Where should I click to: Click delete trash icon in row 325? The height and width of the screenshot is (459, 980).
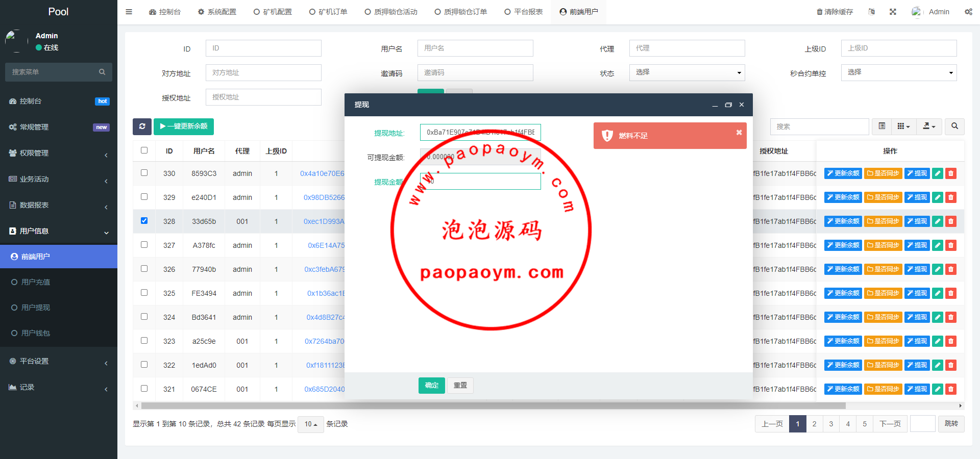pyautogui.click(x=950, y=293)
